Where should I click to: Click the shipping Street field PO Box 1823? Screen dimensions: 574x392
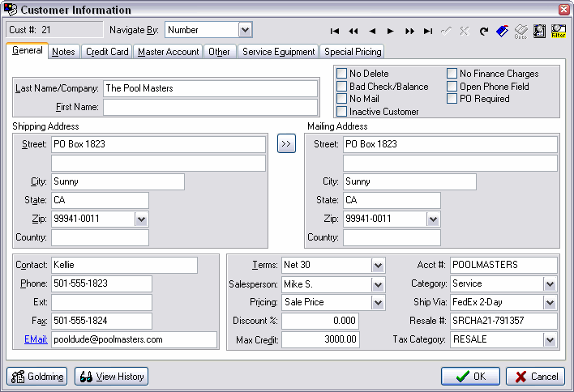tap(158, 144)
